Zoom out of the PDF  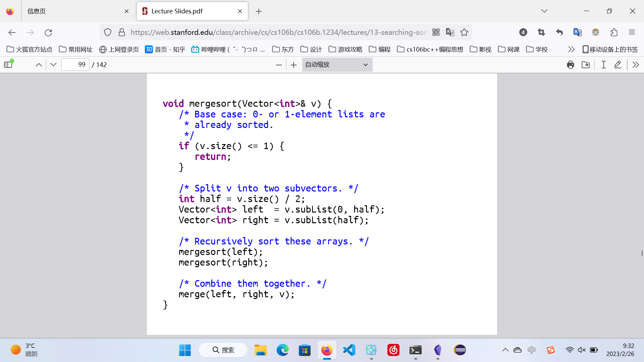[x=279, y=65]
